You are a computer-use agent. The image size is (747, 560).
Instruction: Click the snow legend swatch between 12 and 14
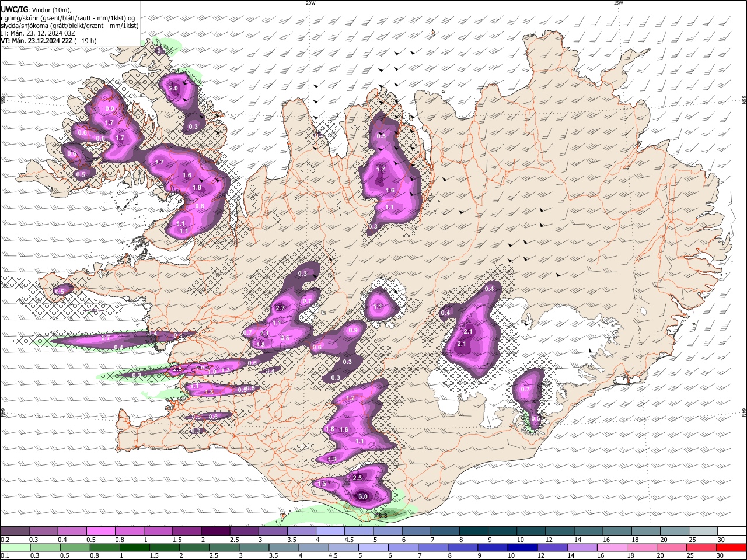[560, 531]
